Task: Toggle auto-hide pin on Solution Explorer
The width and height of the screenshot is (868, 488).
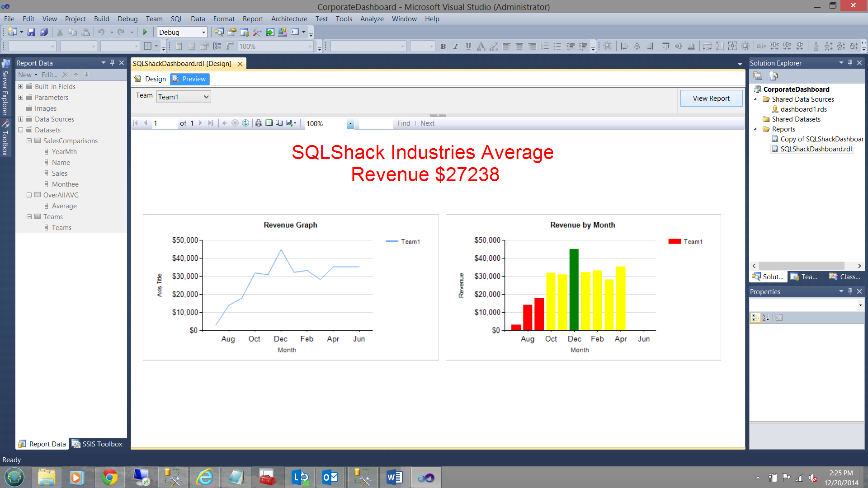Action: click(850, 63)
